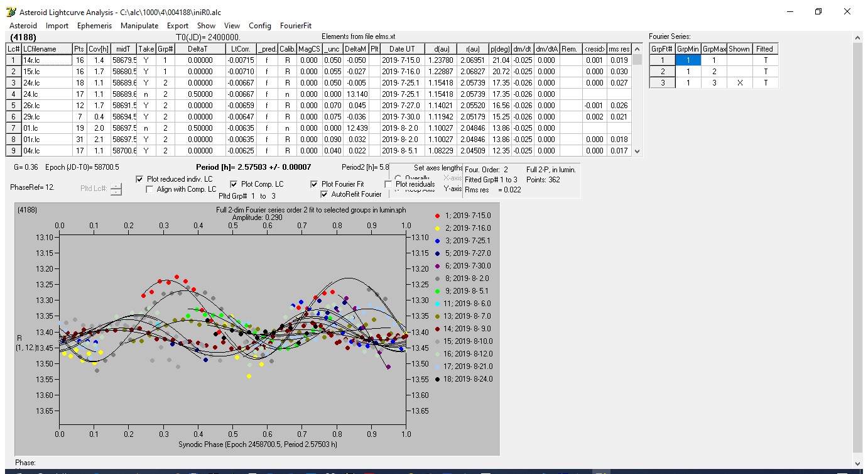Toggle Plot reduced indiv. LC checkbox
Screen dimensions: 868x474
pyautogui.click(x=140, y=179)
